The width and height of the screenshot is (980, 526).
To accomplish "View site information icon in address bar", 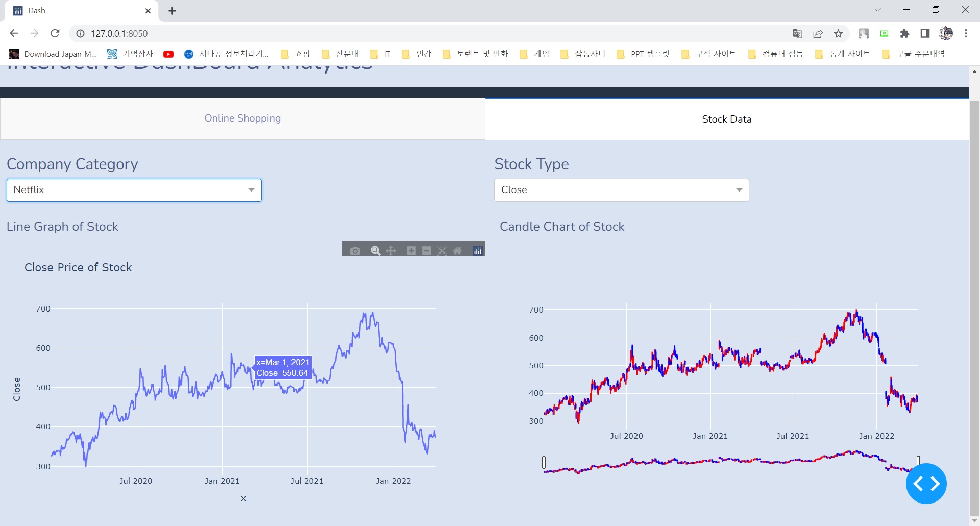I will pos(80,33).
